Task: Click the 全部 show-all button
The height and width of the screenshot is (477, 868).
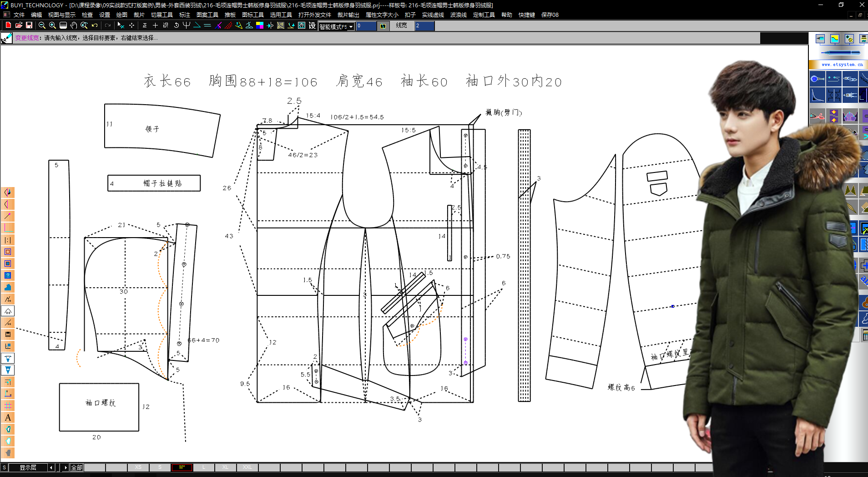Action: tap(77, 467)
